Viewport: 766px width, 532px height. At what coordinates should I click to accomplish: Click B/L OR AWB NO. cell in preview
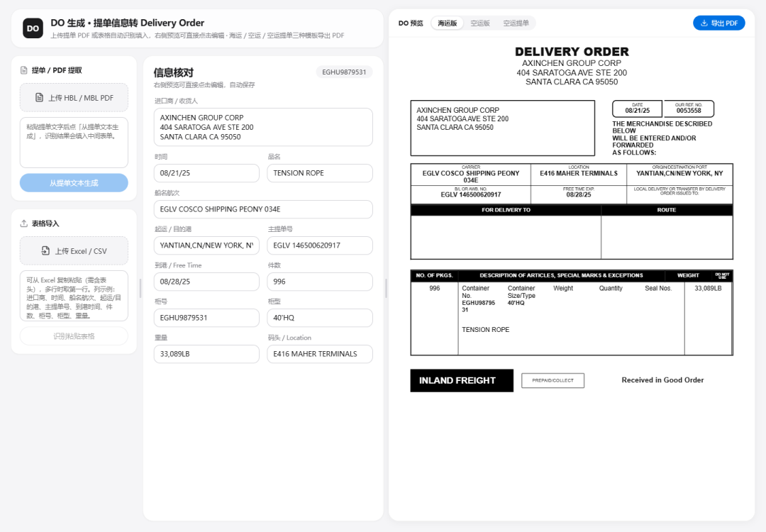click(x=471, y=194)
